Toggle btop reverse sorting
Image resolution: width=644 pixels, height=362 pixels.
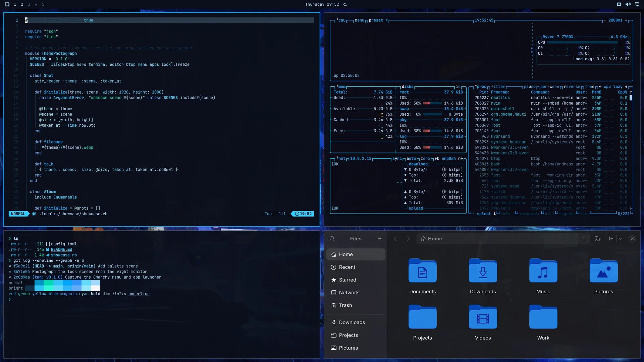tap(572, 87)
